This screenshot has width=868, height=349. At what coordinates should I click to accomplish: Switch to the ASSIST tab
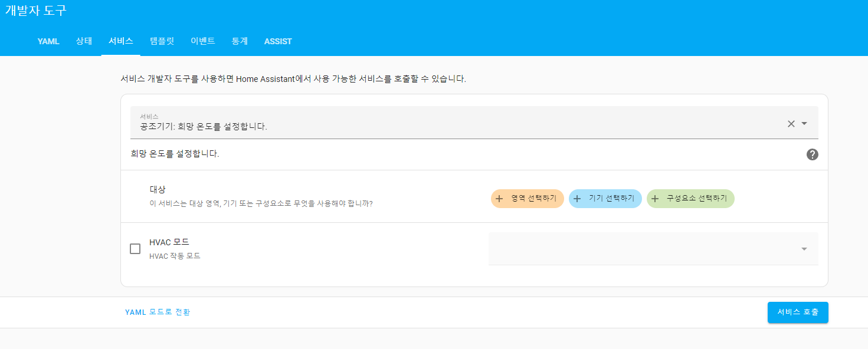pos(278,41)
